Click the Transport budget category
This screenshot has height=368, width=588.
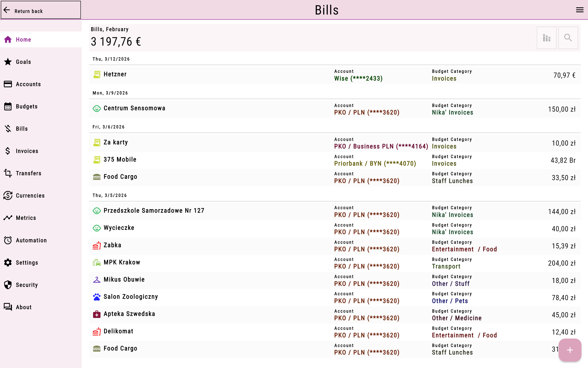click(446, 267)
